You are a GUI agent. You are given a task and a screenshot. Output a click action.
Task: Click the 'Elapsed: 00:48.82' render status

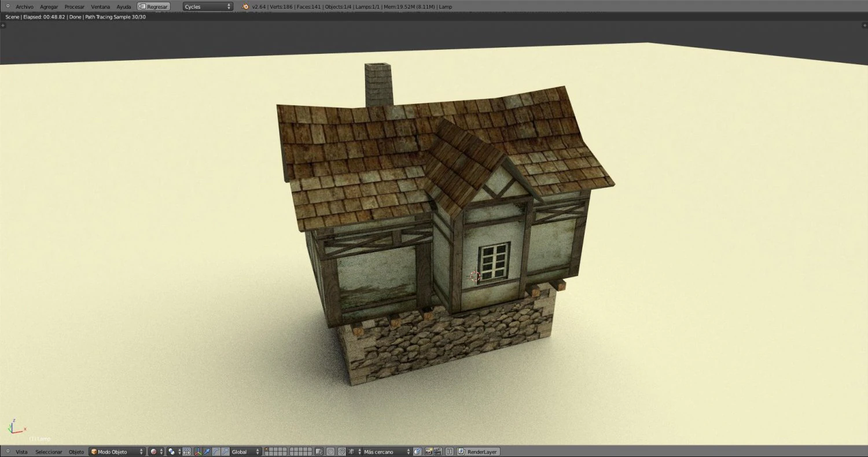click(x=44, y=17)
